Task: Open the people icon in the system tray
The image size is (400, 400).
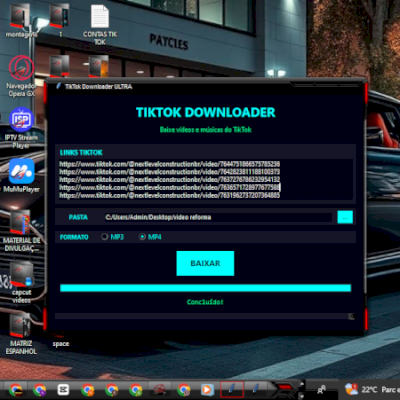Action: coord(321,389)
